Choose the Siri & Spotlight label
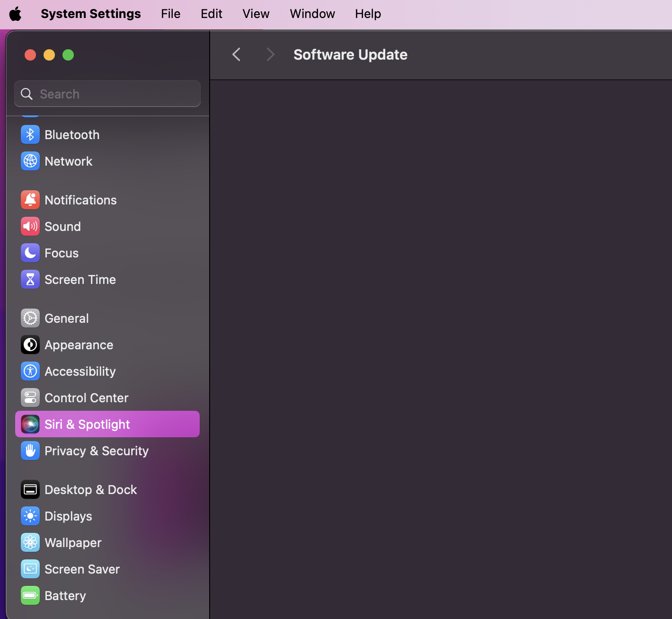Screen dimensions: 672x619 pyautogui.click(x=87, y=425)
